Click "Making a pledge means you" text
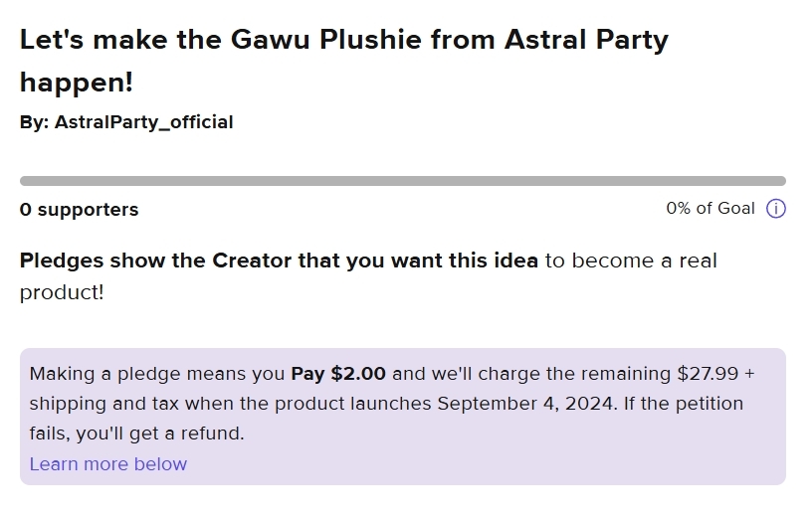812x521 pixels. 157,374
